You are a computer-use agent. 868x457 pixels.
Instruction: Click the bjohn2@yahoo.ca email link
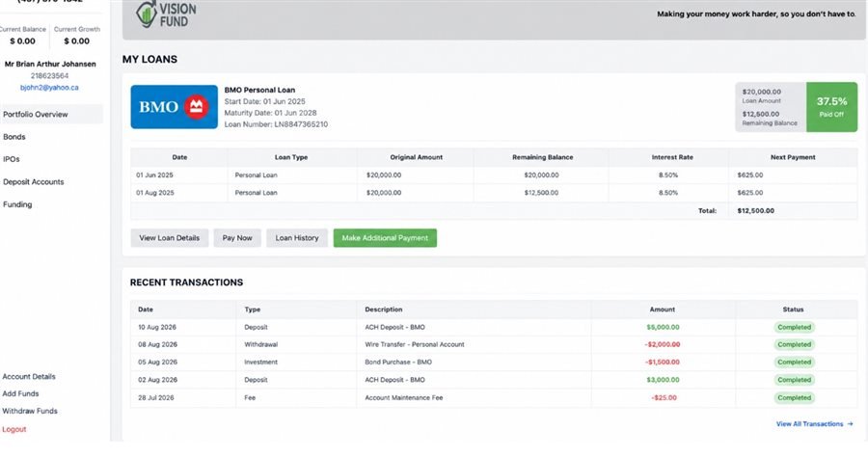point(49,88)
